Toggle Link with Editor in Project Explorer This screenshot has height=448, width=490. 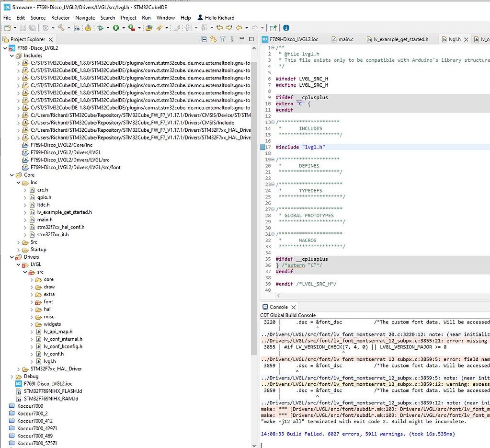[x=213, y=39]
